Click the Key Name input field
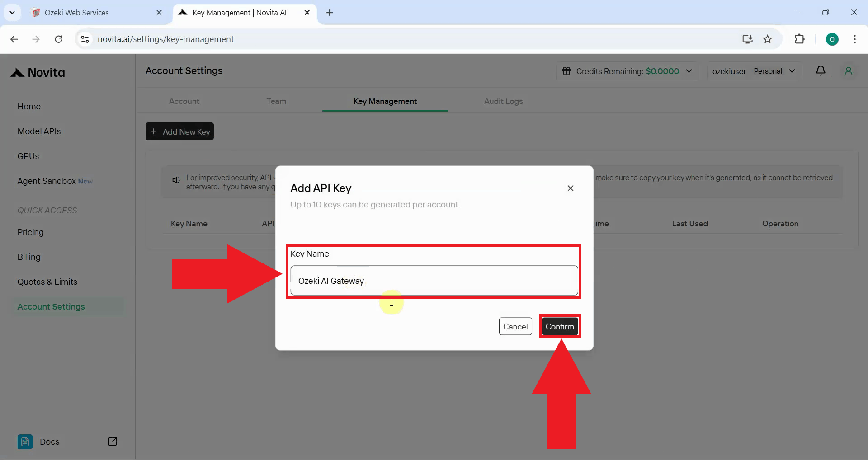868x460 pixels. tap(433, 281)
